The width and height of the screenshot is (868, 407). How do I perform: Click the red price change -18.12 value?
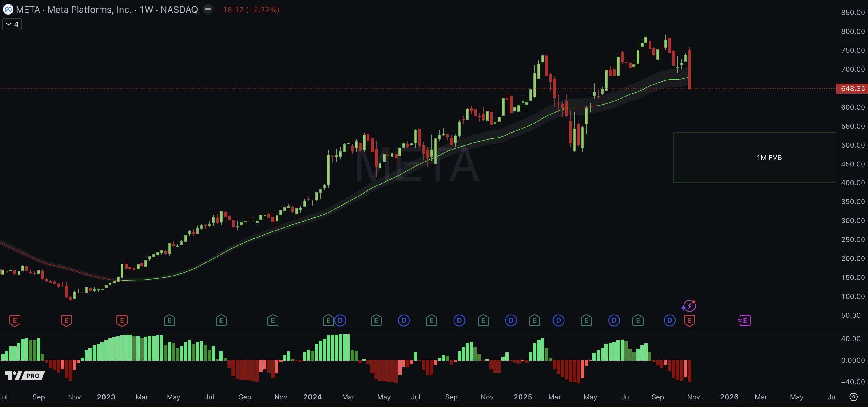(x=231, y=9)
